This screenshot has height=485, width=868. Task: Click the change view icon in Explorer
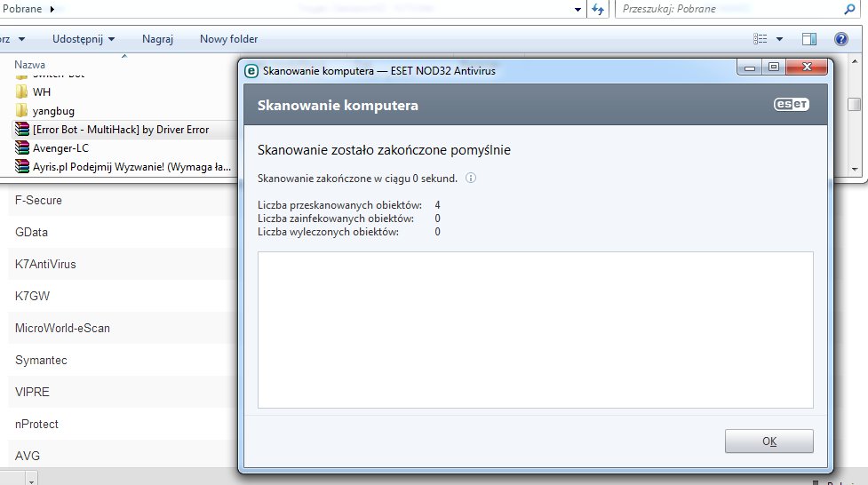760,39
